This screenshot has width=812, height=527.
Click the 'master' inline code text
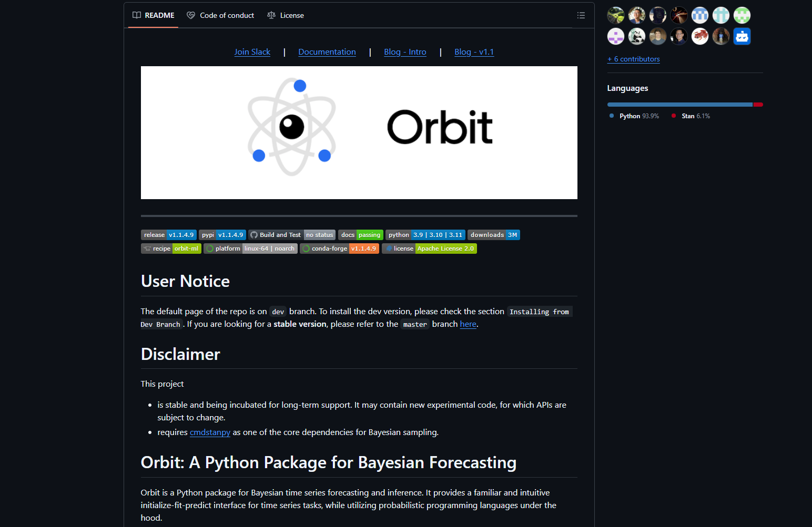click(x=415, y=324)
